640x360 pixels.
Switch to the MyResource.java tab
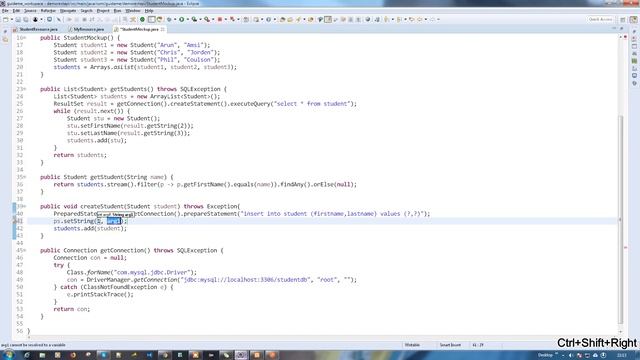point(88,29)
